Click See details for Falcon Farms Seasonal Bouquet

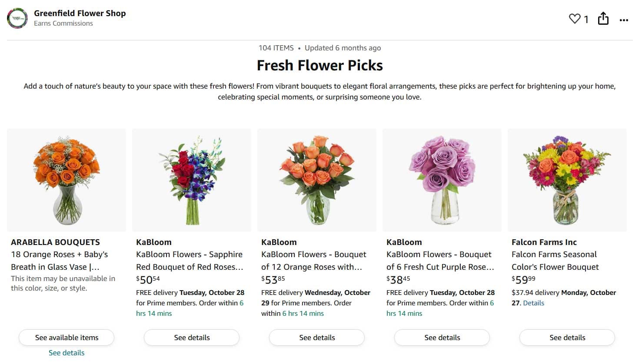tap(567, 338)
